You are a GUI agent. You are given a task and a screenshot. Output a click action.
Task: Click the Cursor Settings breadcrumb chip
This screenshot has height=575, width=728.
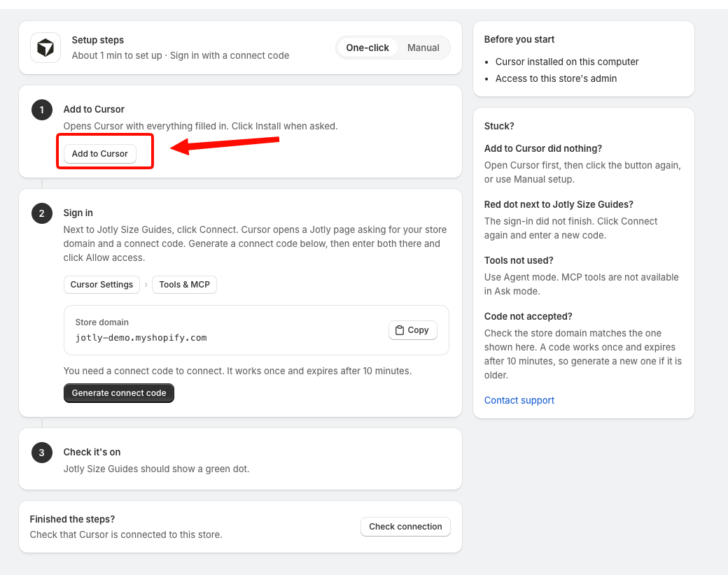(x=101, y=285)
